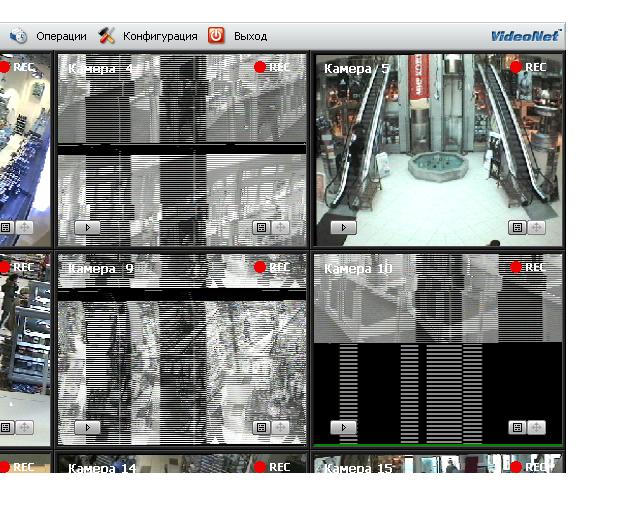Viewport: 640px width, 512px height.
Task: Open Камера 5 layout menu icon
Action: click(x=518, y=227)
